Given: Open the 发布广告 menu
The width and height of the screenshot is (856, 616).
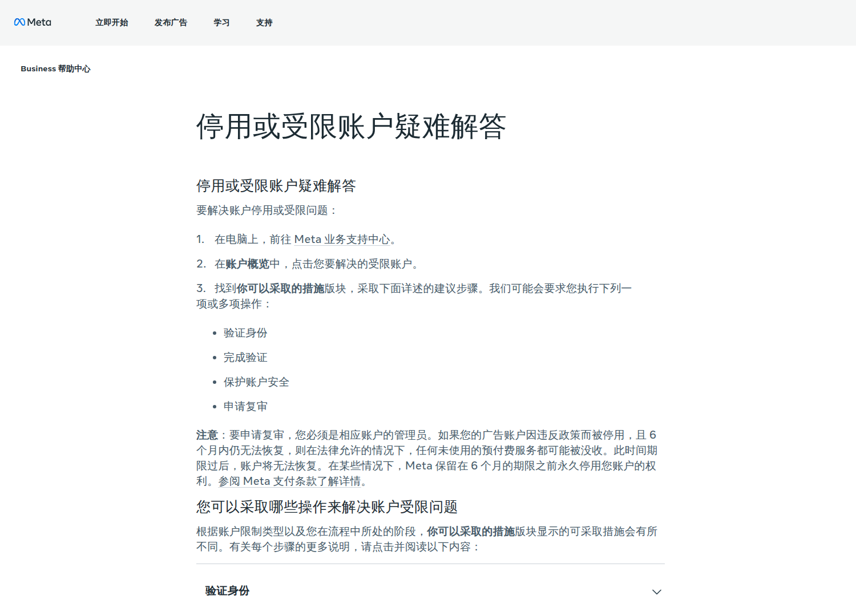Looking at the screenshot, I should click(x=171, y=23).
